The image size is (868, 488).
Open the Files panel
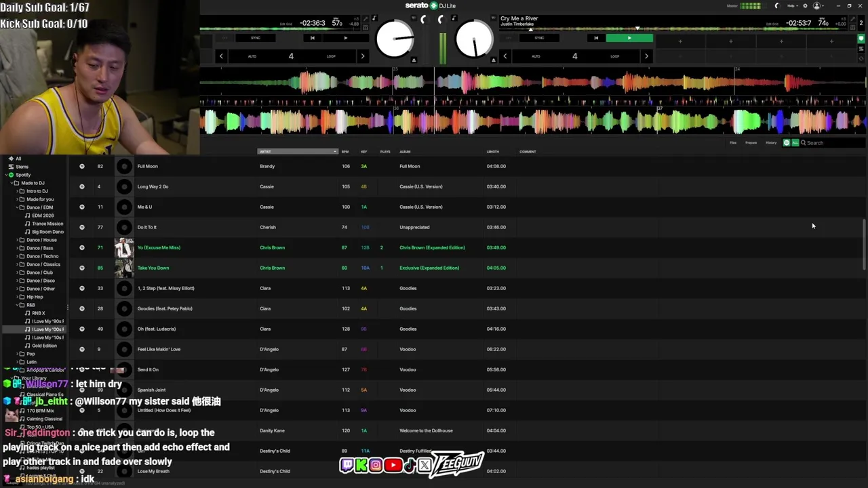733,143
